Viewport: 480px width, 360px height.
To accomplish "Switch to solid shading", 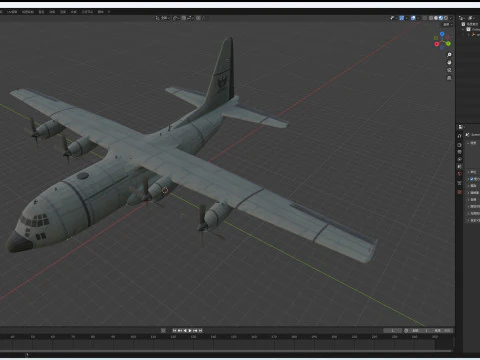I will pyautogui.click(x=436, y=18).
